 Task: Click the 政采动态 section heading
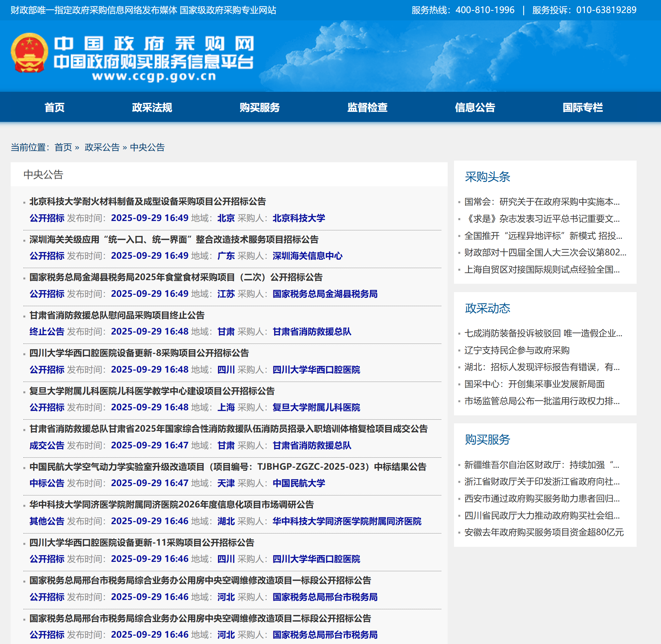(x=487, y=308)
